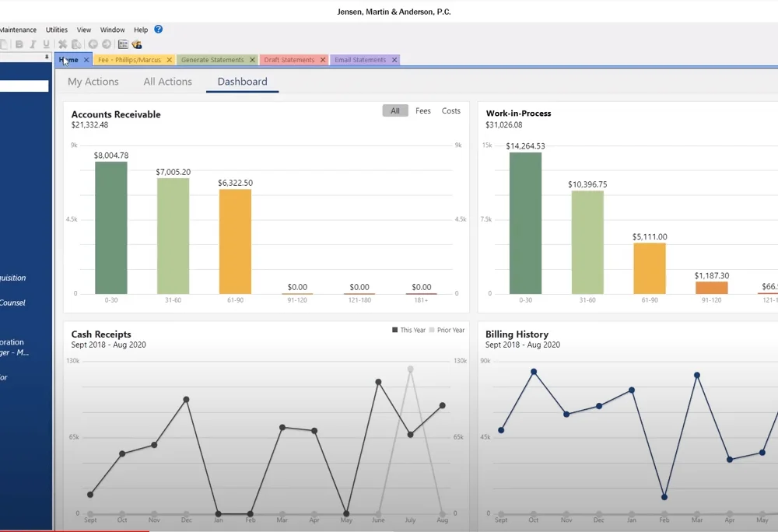
Task: Show All in Accounts Receivable filter
Action: coord(395,110)
